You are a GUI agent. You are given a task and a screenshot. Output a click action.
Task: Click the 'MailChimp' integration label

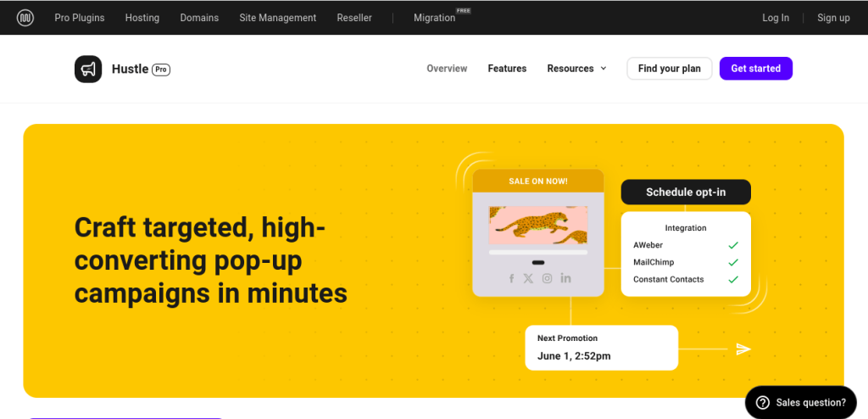pos(654,262)
